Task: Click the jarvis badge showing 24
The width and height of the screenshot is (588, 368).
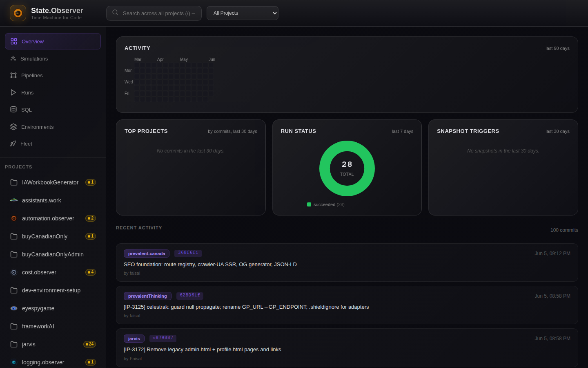Action: [x=89, y=344]
